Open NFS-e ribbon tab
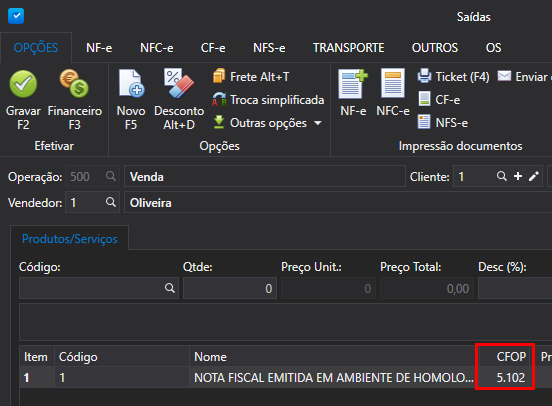 click(x=269, y=48)
